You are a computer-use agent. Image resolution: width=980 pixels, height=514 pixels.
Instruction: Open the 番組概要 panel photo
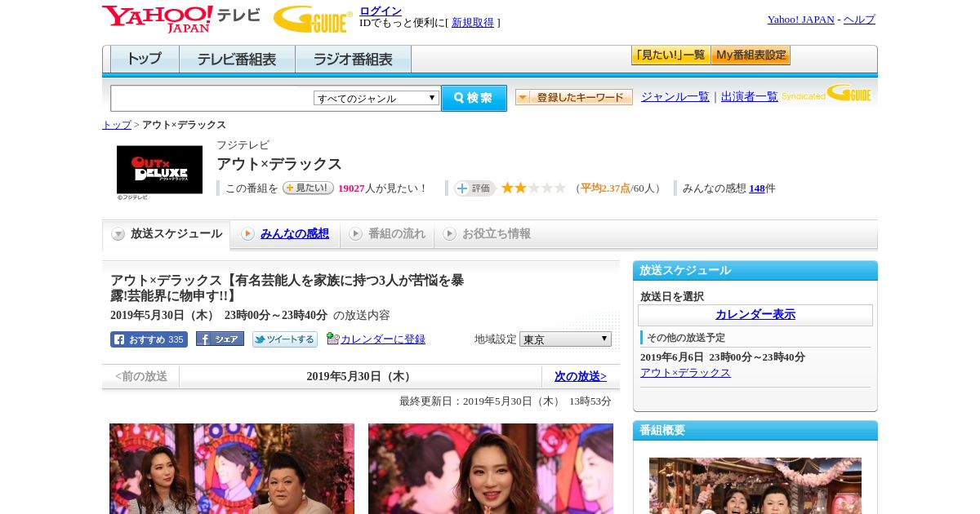coord(755,485)
